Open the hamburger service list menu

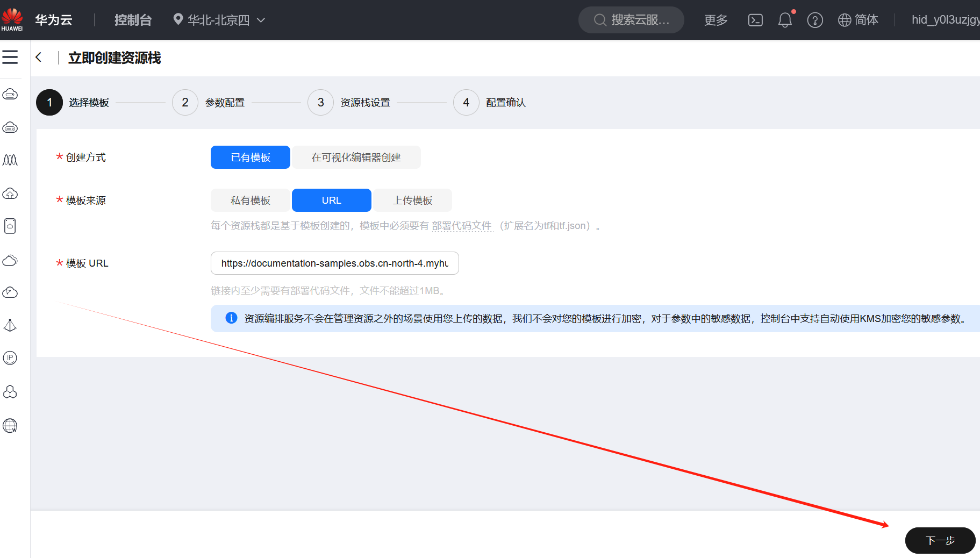click(10, 57)
